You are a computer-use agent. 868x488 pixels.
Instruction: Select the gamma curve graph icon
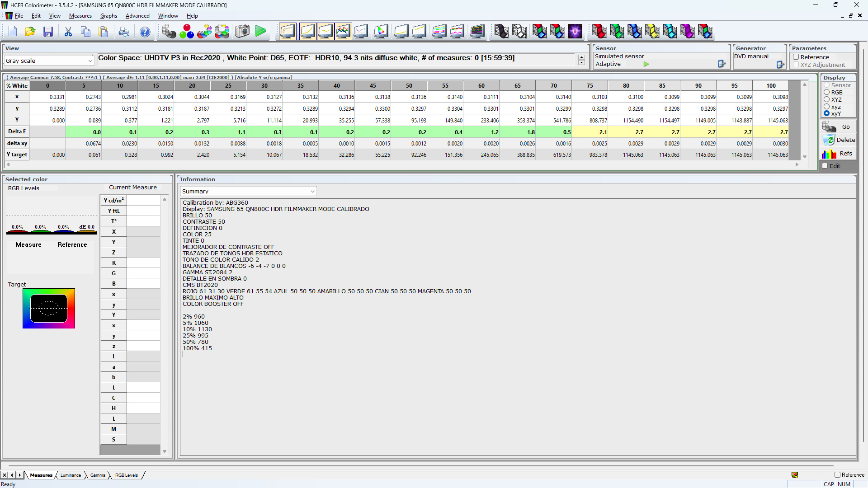pos(325,31)
